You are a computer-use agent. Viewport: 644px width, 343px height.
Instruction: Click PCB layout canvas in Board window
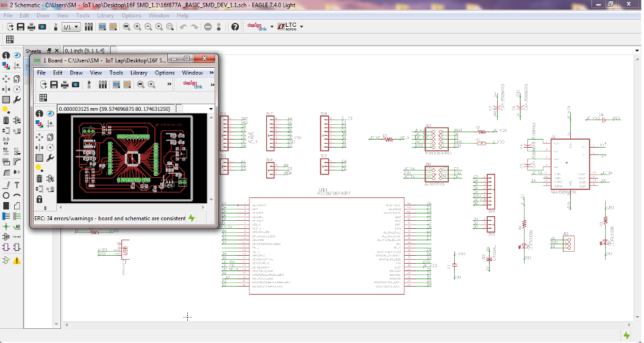pos(132,158)
